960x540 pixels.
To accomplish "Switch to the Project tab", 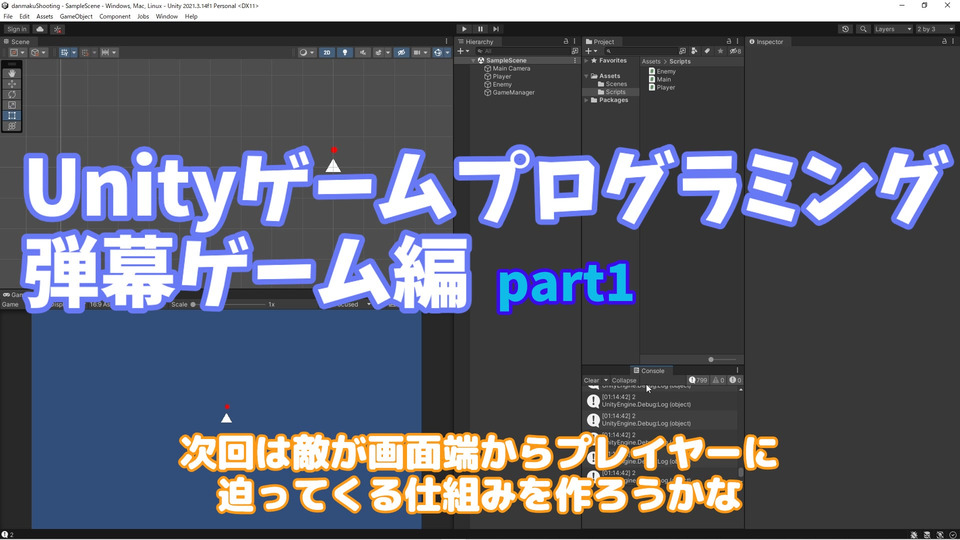I will tap(600, 42).
